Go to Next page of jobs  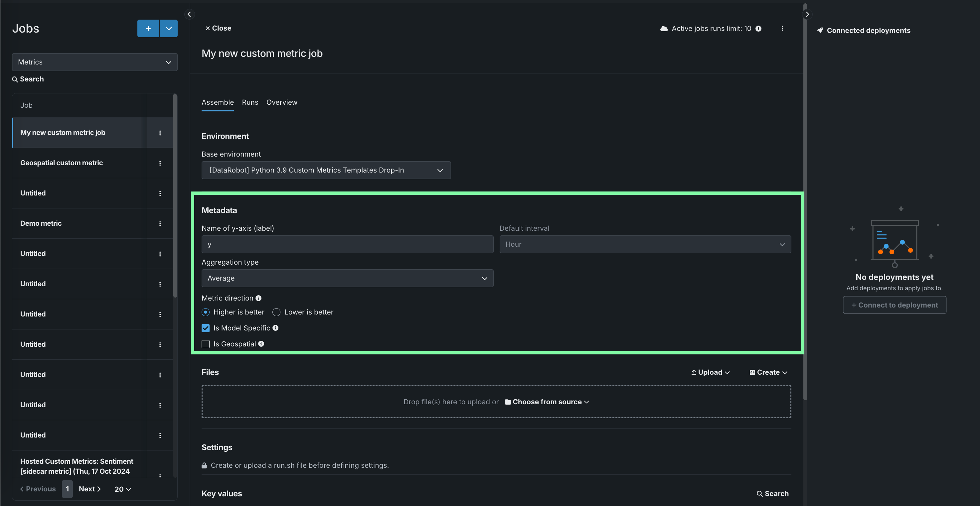click(x=89, y=489)
